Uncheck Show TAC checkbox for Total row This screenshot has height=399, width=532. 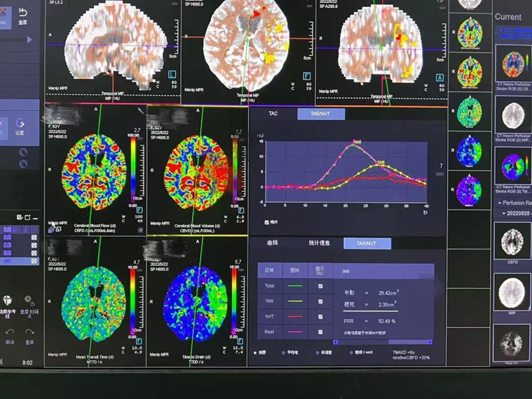[321, 286]
